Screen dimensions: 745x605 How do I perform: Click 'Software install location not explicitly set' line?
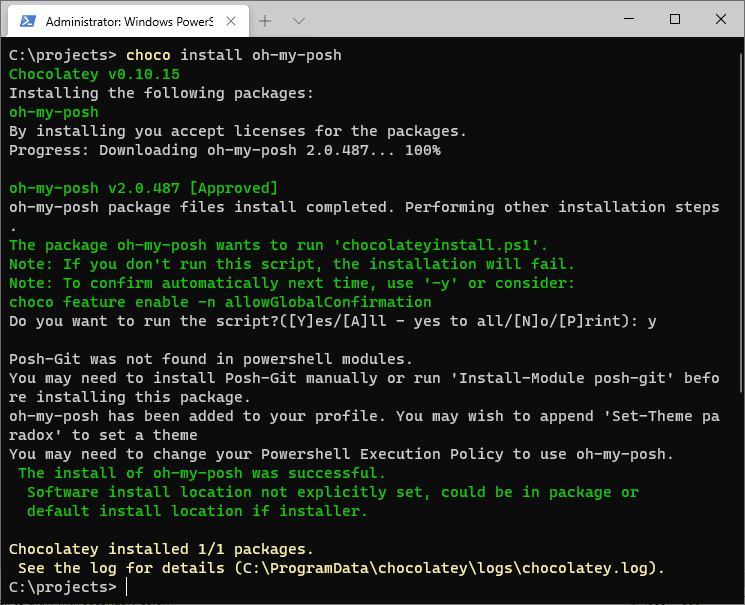[333, 492]
